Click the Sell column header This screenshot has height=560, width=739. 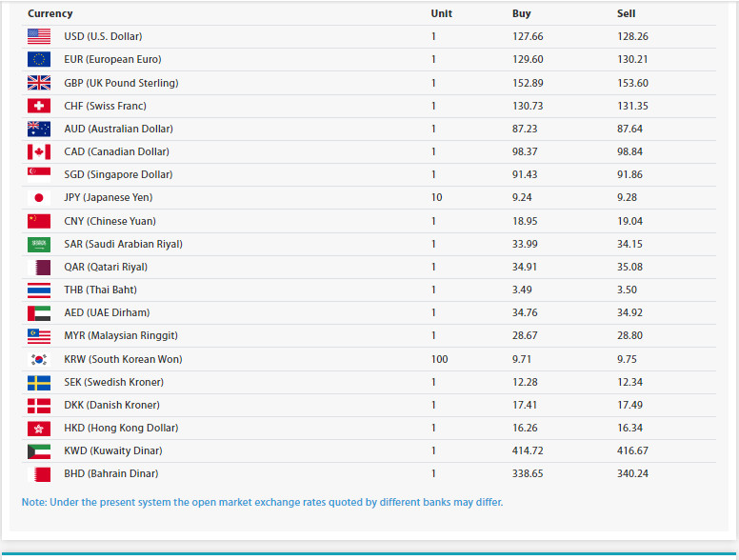coord(626,13)
